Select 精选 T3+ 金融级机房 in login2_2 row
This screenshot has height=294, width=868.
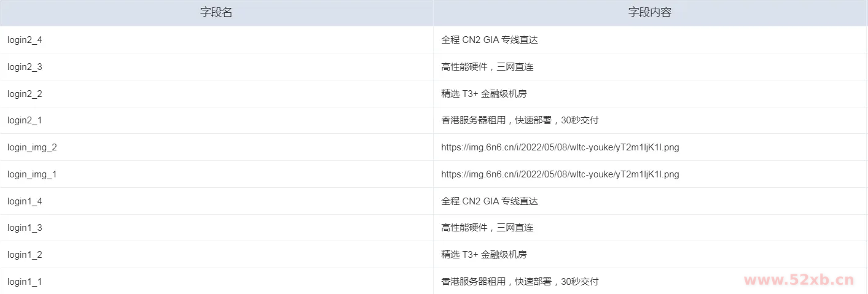pyautogui.click(x=483, y=94)
